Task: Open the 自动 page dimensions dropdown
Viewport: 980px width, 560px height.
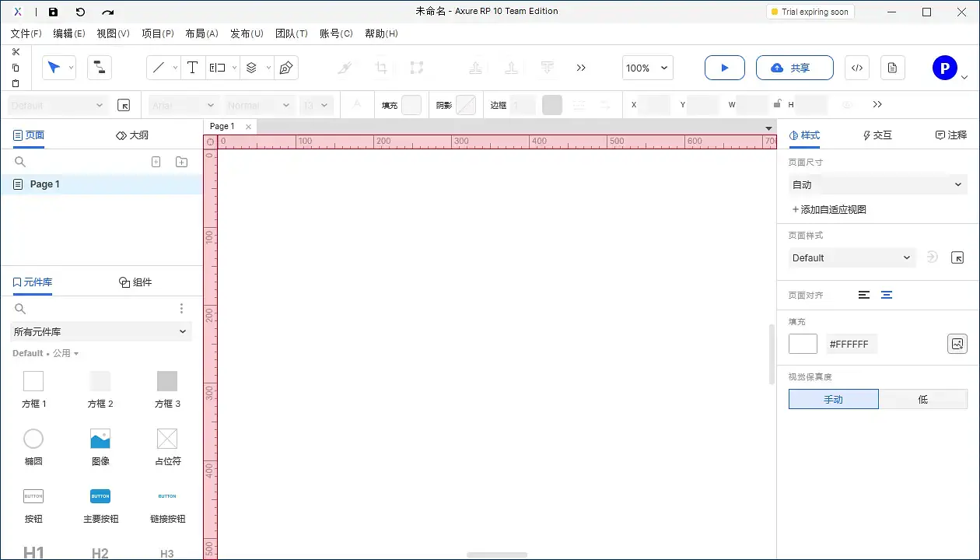Action: click(877, 184)
